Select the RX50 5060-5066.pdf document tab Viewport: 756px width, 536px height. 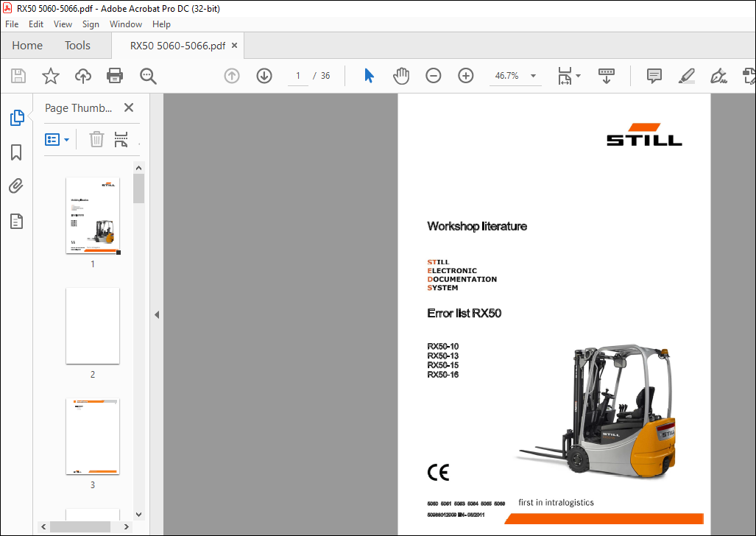[177, 46]
